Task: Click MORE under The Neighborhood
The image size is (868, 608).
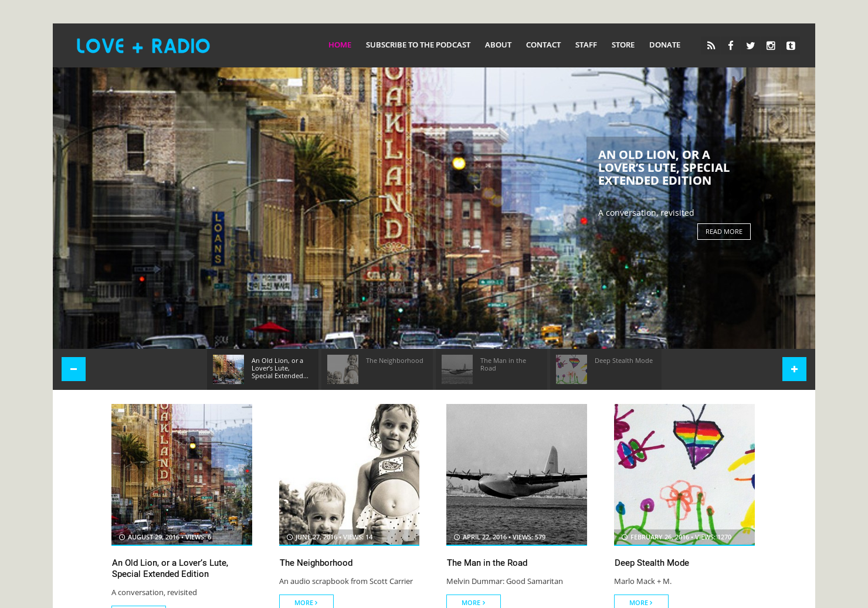Action: 306,602
